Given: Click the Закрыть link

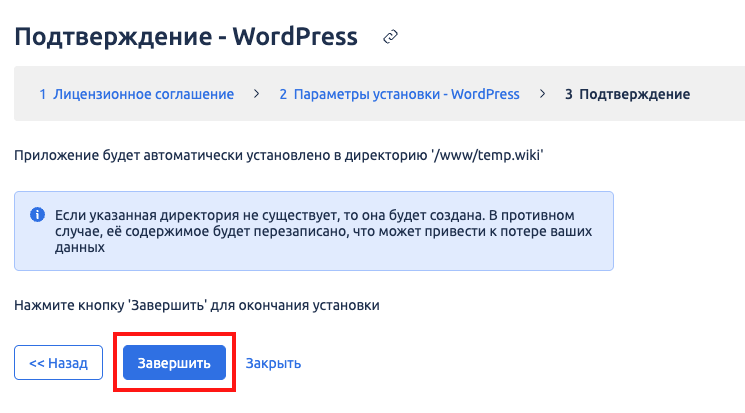Looking at the screenshot, I should (273, 363).
